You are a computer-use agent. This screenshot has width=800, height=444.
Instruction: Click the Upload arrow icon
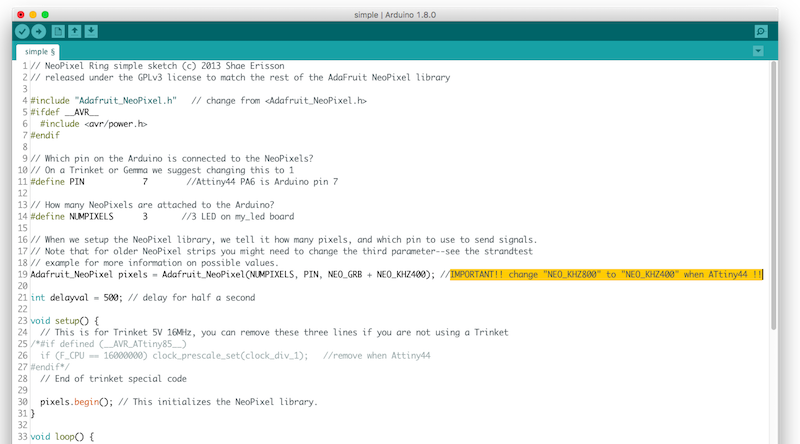point(39,32)
